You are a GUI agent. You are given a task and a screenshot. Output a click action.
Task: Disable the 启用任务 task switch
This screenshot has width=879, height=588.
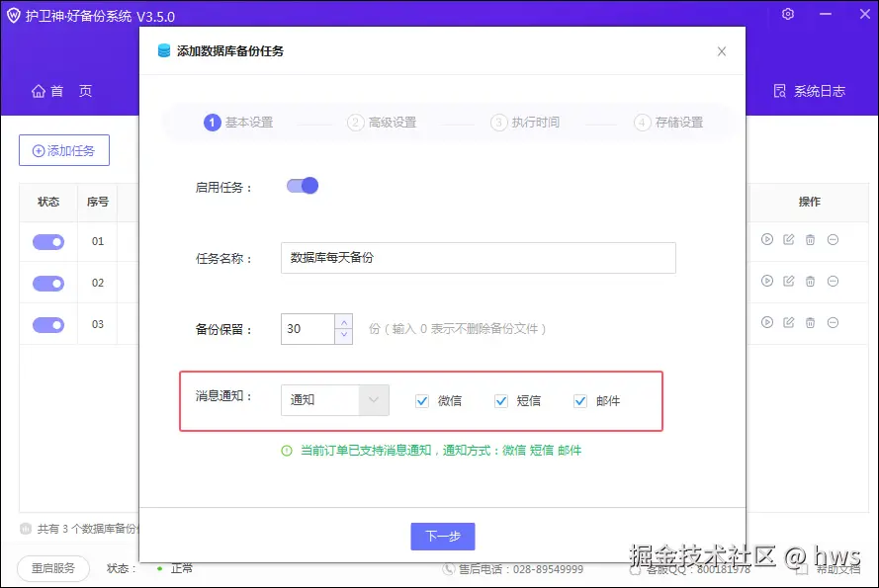click(x=302, y=185)
